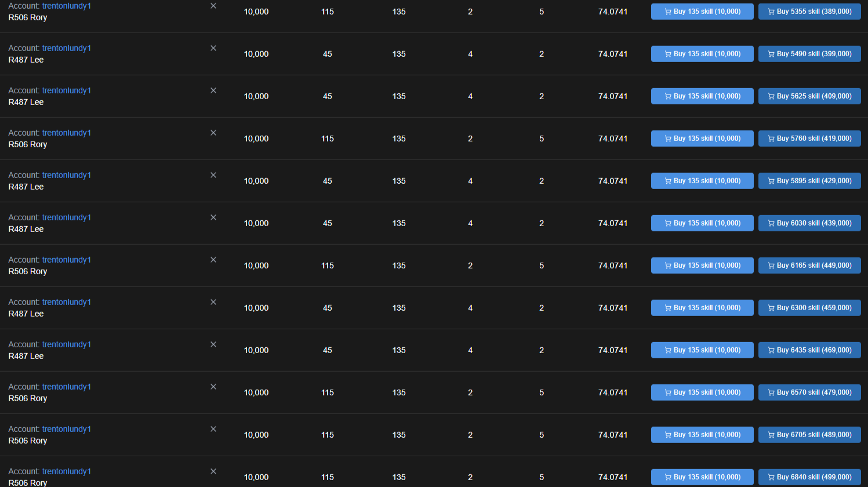Remove the row with Buy 5895 skill
The image size is (868, 487).
pos(213,175)
